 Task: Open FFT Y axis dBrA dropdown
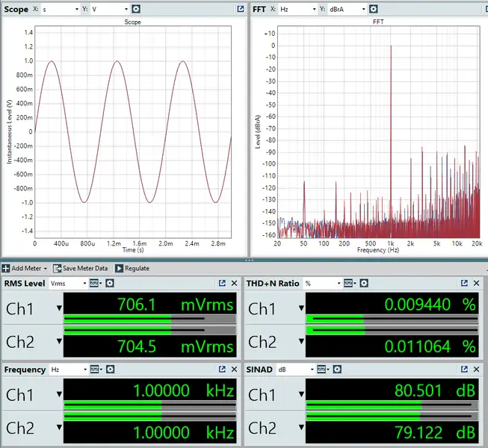click(348, 9)
